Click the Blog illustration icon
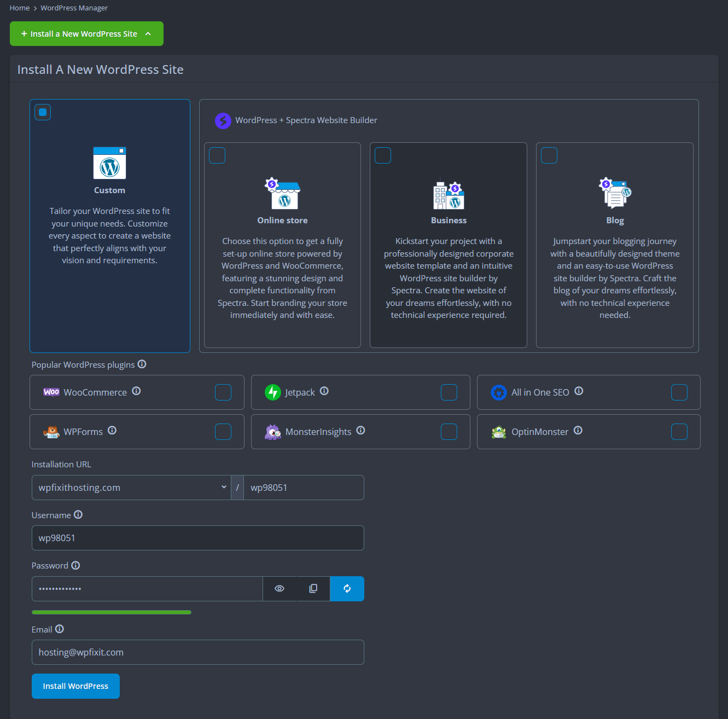 click(615, 193)
